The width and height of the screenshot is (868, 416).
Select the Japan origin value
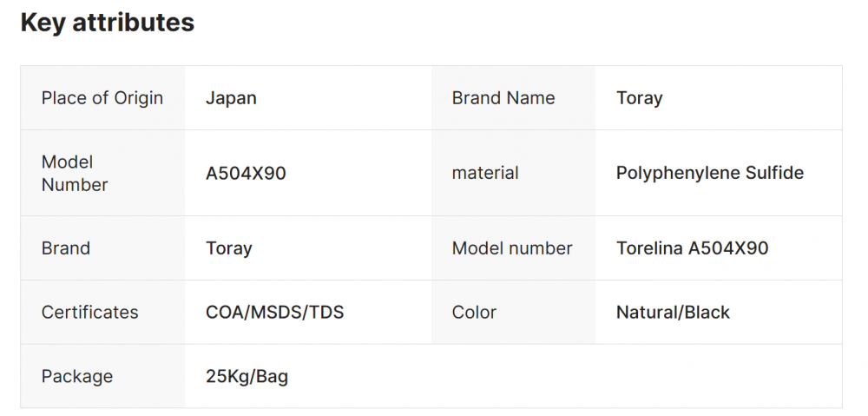click(231, 98)
